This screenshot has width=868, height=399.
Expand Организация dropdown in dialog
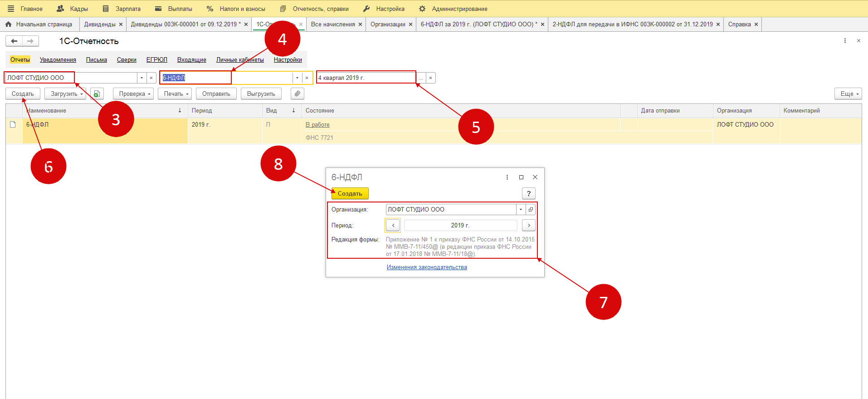pos(521,209)
